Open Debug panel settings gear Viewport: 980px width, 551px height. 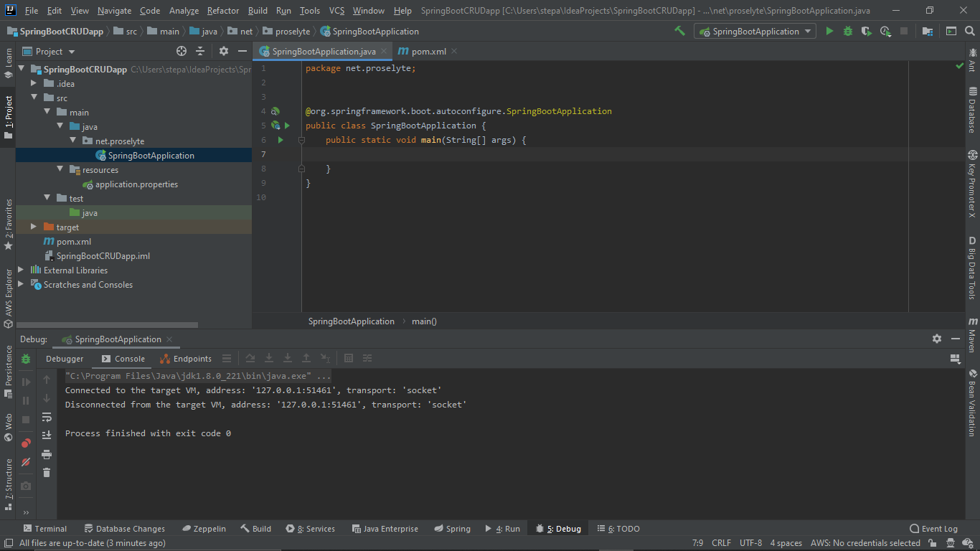(937, 339)
